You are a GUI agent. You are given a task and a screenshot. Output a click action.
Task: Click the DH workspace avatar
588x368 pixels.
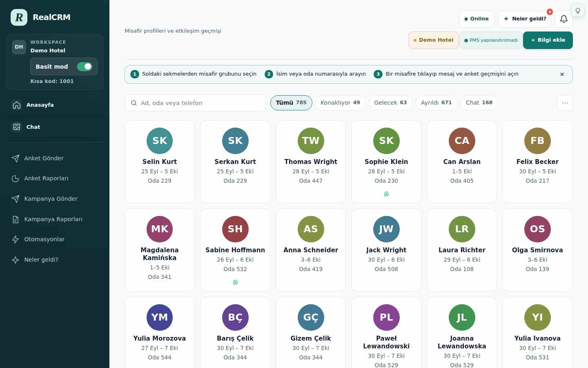[x=19, y=47]
